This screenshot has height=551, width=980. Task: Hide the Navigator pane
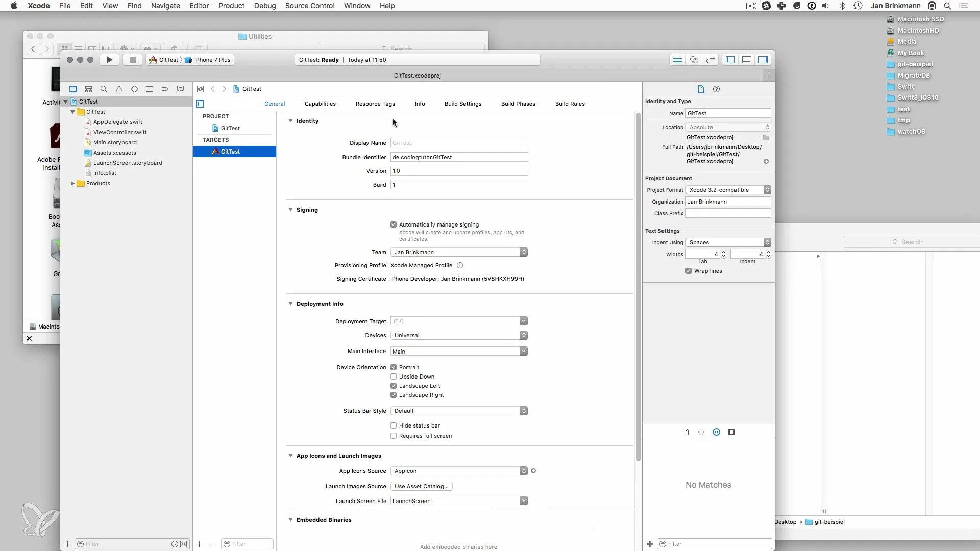tap(730, 60)
